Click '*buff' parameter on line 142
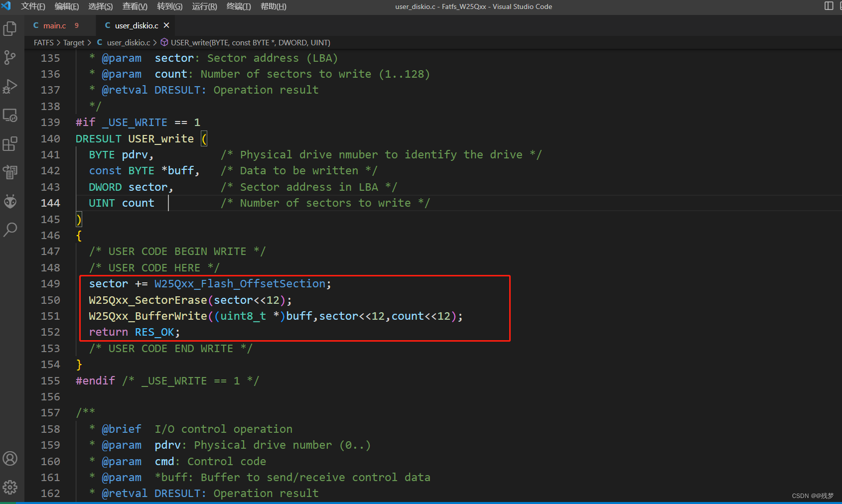This screenshot has height=504, width=842. (177, 171)
